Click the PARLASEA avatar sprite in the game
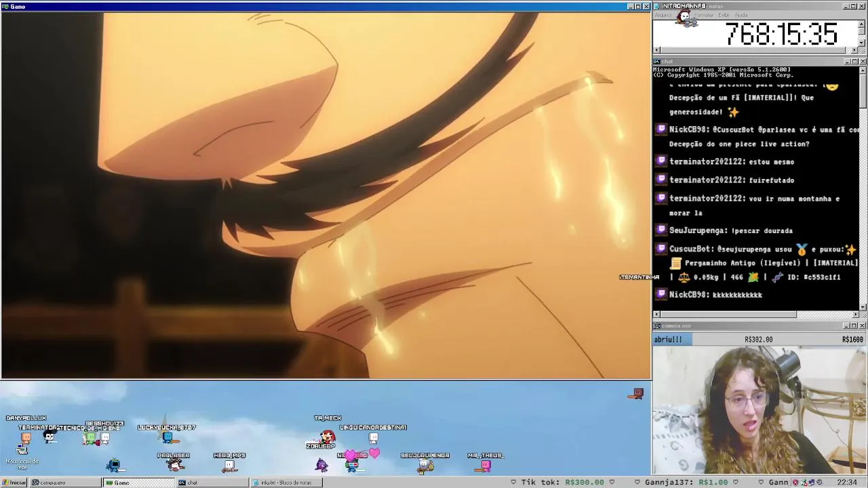 [x=175, y=465]
